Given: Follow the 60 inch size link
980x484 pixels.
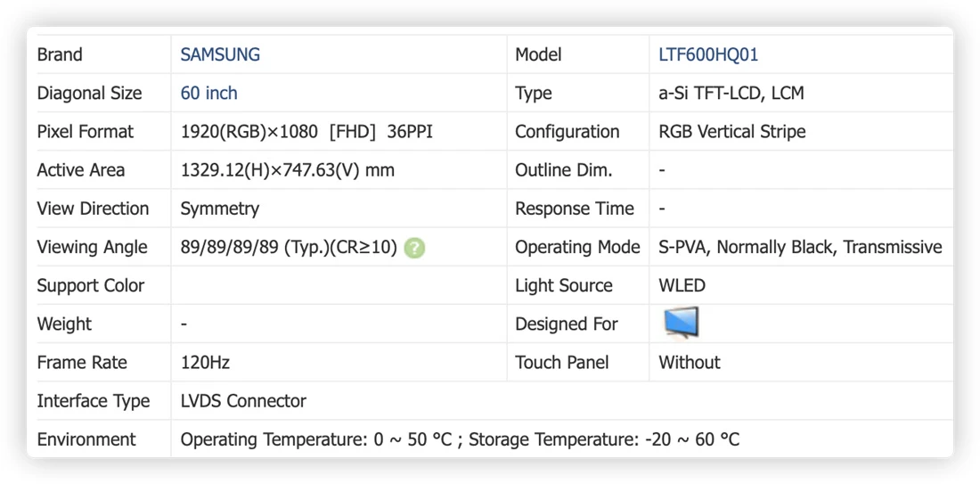Looking at the screenshot, I should pos(208,94).
